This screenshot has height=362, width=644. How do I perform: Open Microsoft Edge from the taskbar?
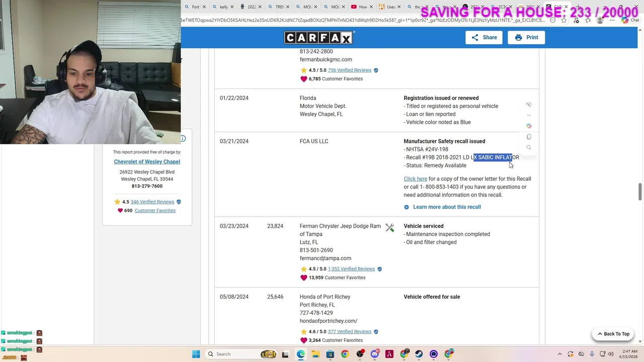point(301,354)
